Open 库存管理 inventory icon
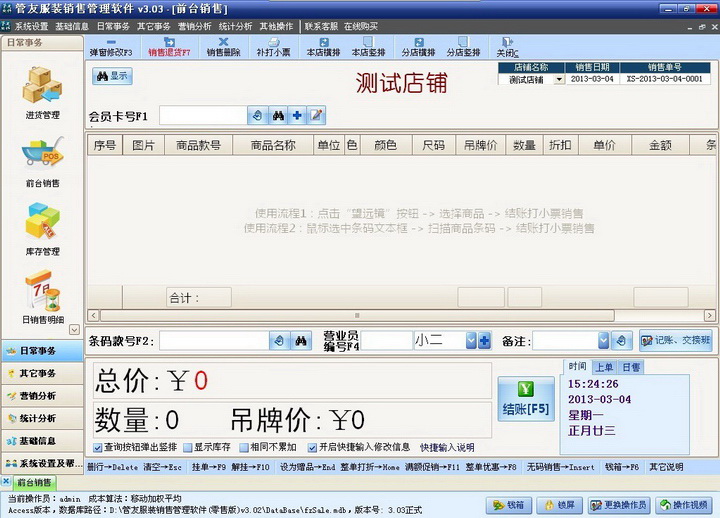 [42, 225]
